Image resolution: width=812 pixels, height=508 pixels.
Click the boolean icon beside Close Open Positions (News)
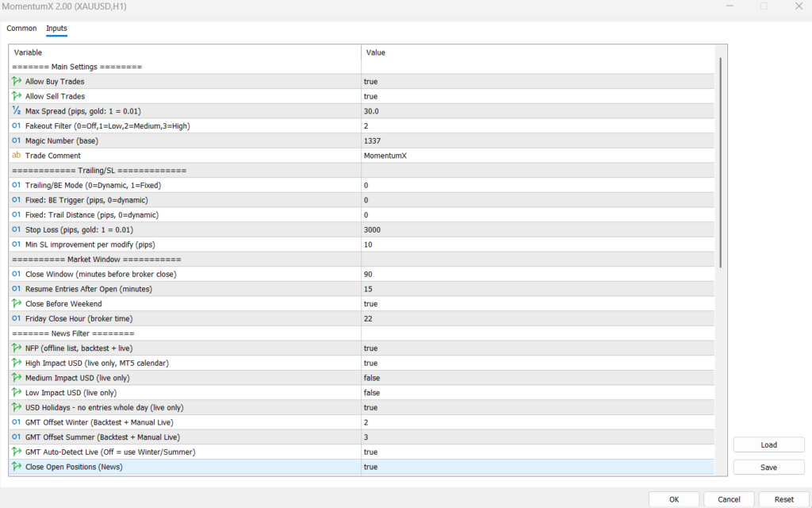[17, 467]
